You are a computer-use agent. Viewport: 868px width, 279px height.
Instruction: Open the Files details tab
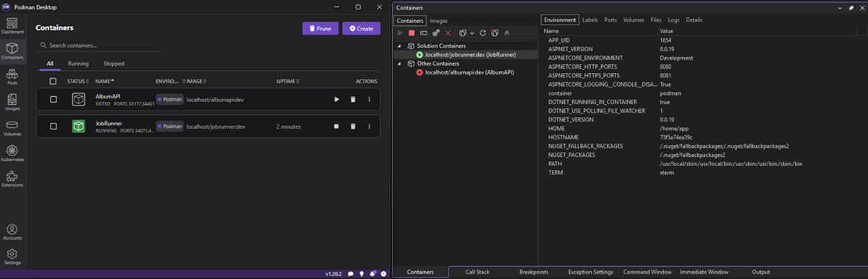pos(656,20)
